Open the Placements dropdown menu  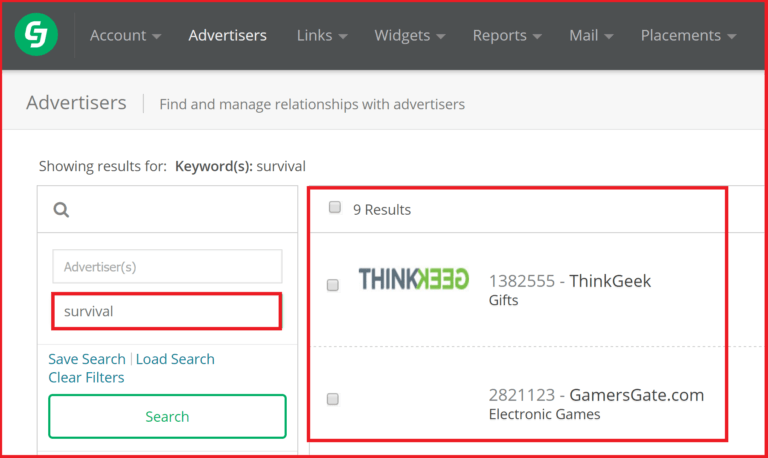(x=688, y=35)
